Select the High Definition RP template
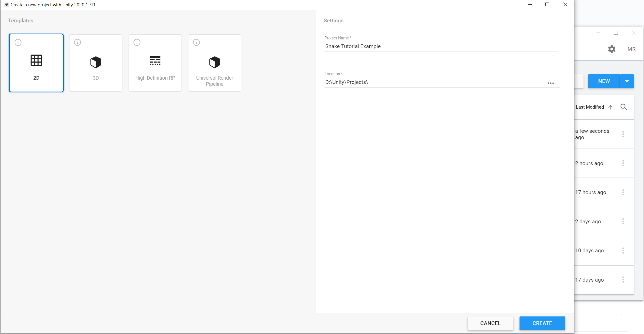The height and width of the screenshot is (334, 644). point(155,63)
